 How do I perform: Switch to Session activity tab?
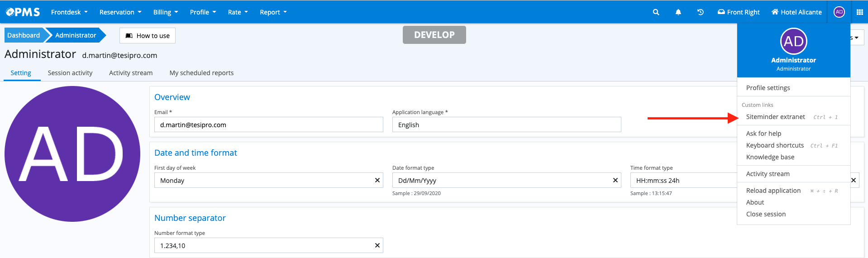pos(70,73)
